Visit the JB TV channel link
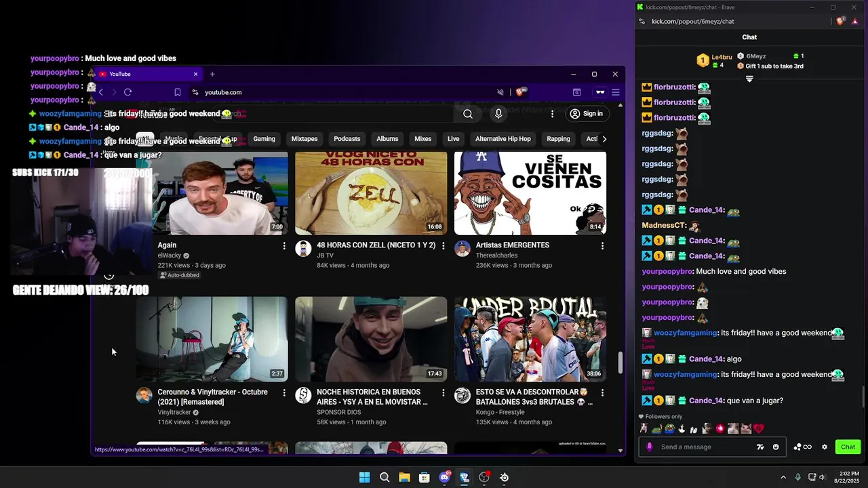This screenshot has height=488, width=868. click(325, 256)
